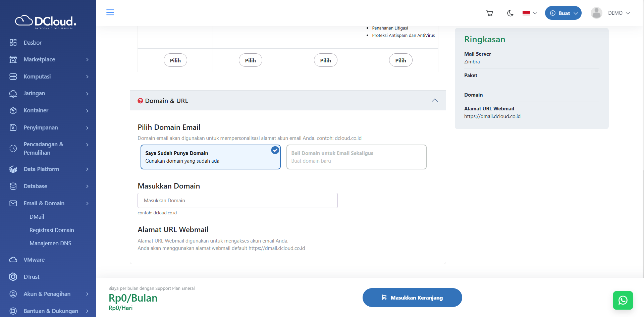Open the language flag dropdown

point(530,13)
